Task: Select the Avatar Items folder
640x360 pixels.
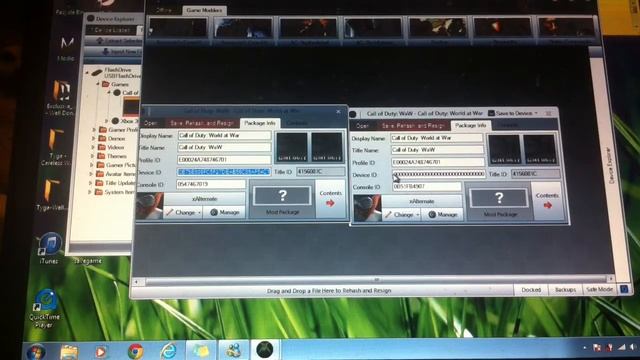Action: point(116,174)
